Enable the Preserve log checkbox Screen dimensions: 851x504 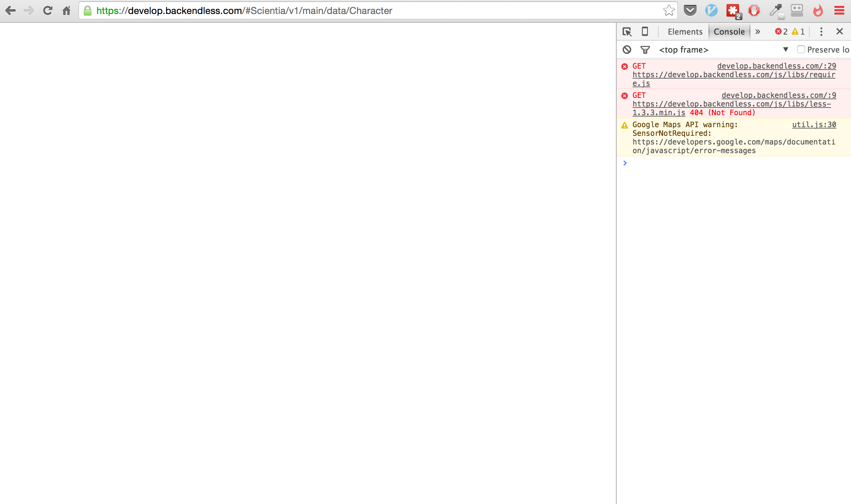(801, 50)
